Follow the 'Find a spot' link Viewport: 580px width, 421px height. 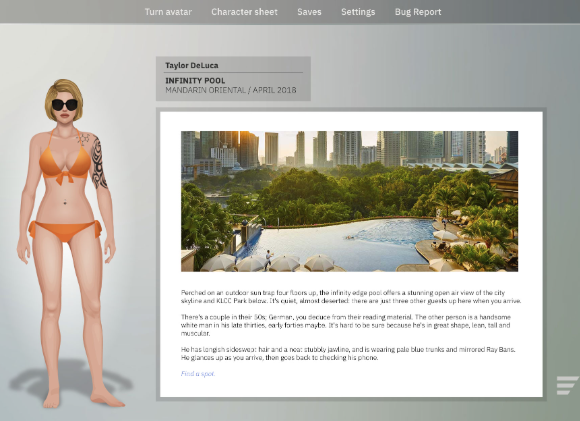198,374
